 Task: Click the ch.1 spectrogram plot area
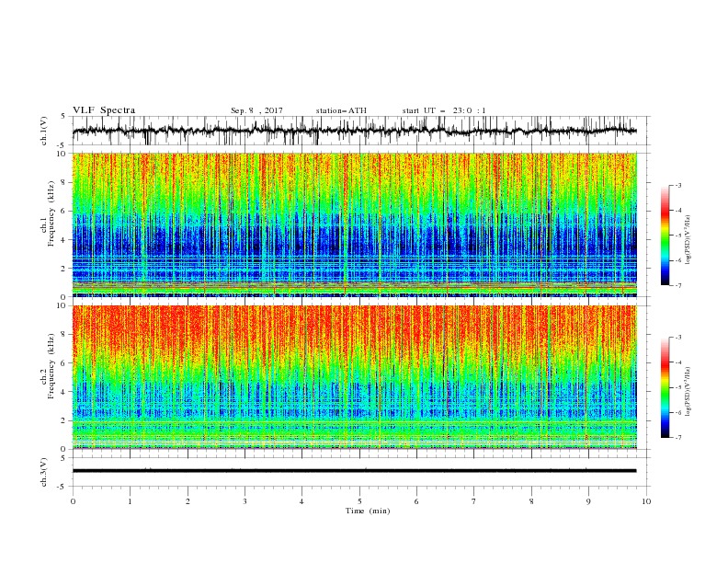pos(354,224)
